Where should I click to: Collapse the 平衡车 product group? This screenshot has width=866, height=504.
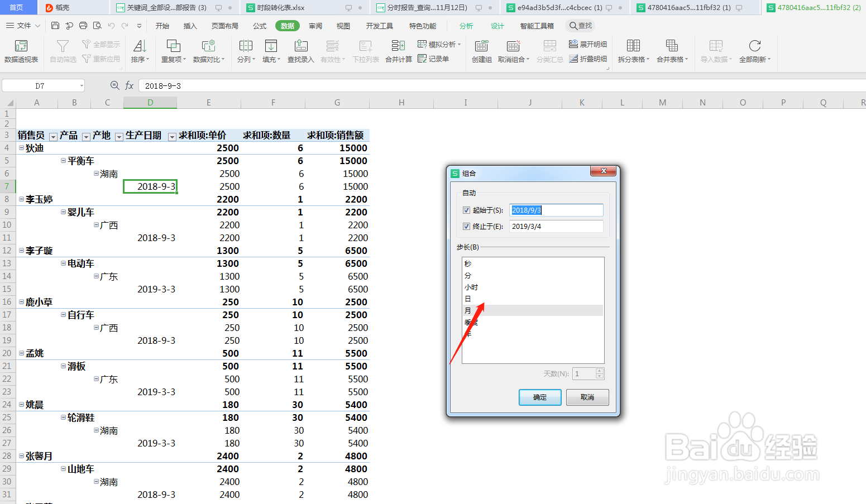click(63, 161)
